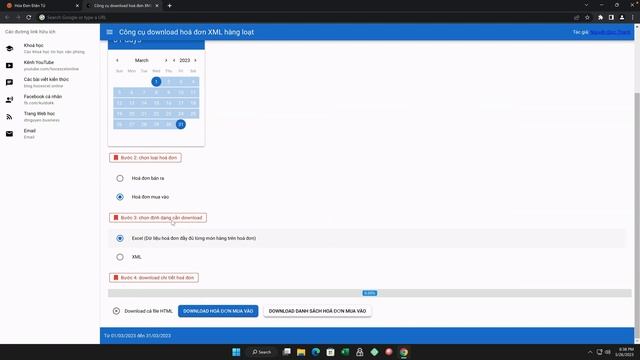Click DOWNLOAD HOÁ ĐƠN MUA VÀO button
This screenshot has width=640, height=360.
[218, 311]
